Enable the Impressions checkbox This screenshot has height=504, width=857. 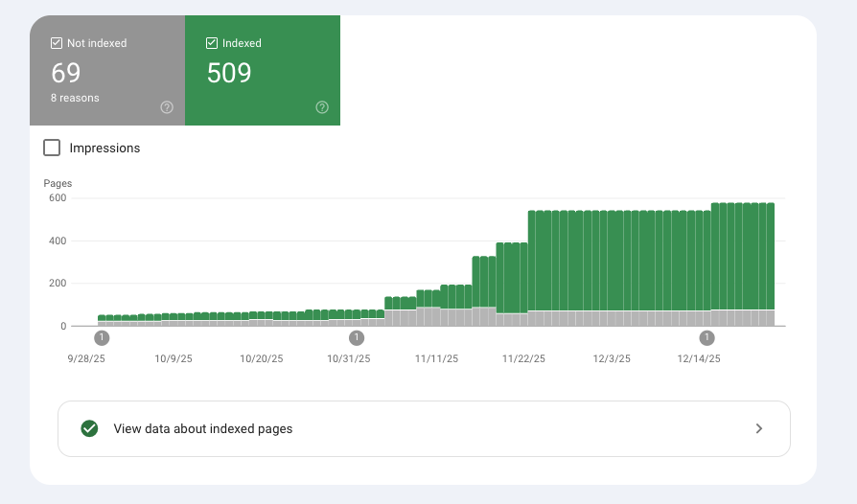[52, 148]
